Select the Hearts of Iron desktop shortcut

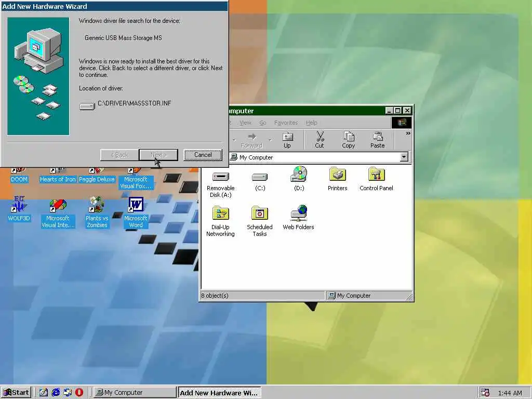58,176
